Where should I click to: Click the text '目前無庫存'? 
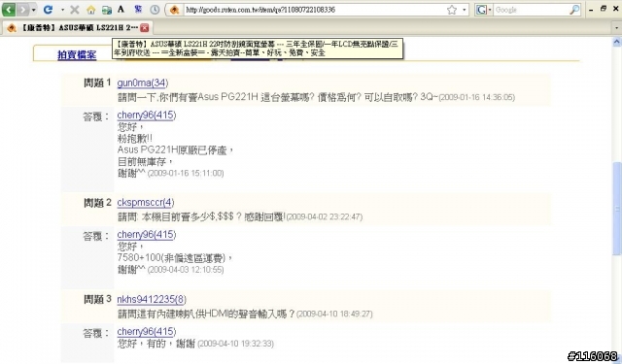142,161
